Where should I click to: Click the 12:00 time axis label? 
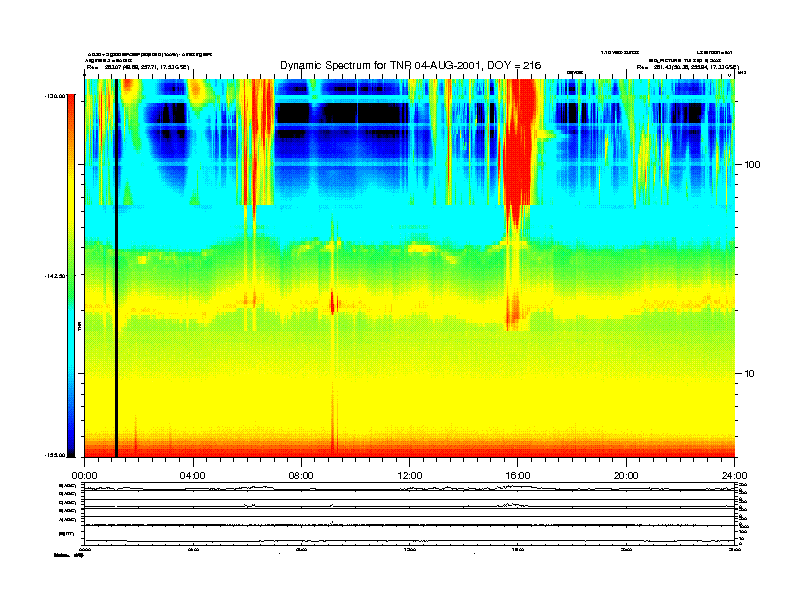point(410,475)
